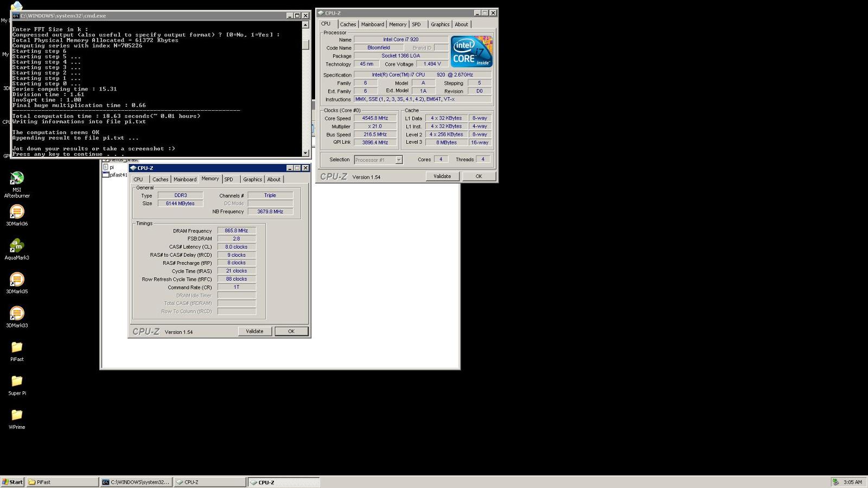868x488 pixels.
Task: Click OK in CPU-Z Memory window
Action: click(x=291, y=331)
